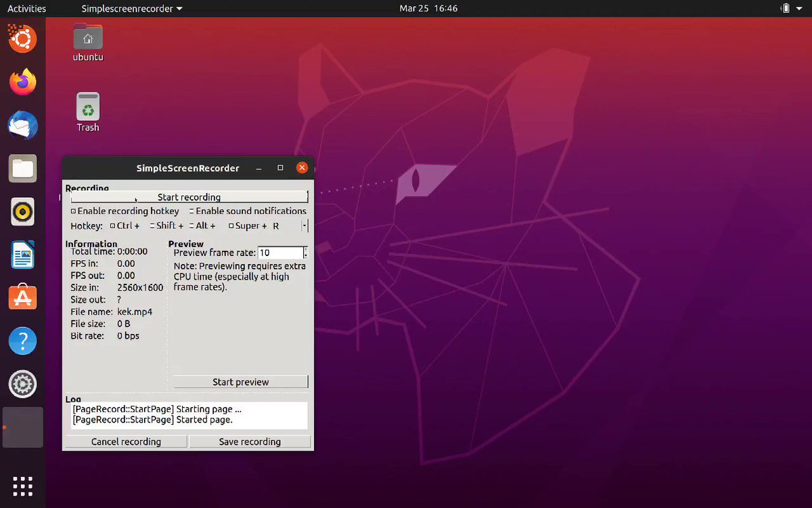Click the SimpleScreenRecorder title bar
The image size is (812, 508).
(x=188, y=168)
